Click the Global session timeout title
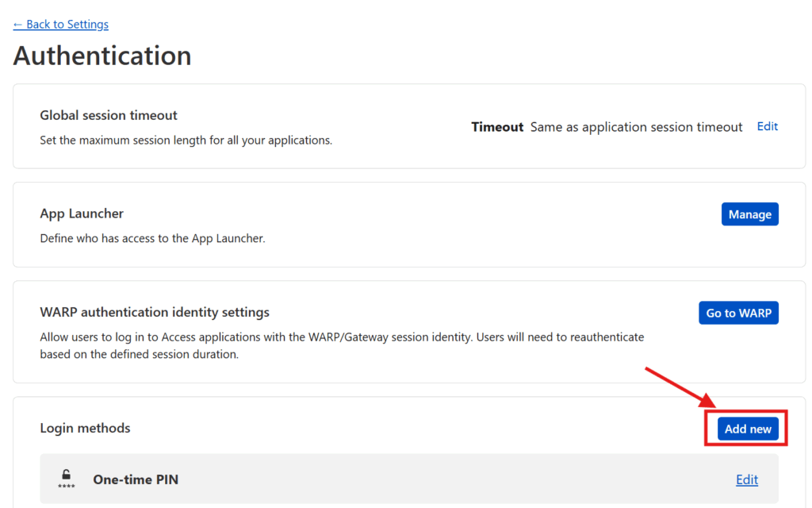Viewport: 812px width, 508px height. (x=109, y=115)
